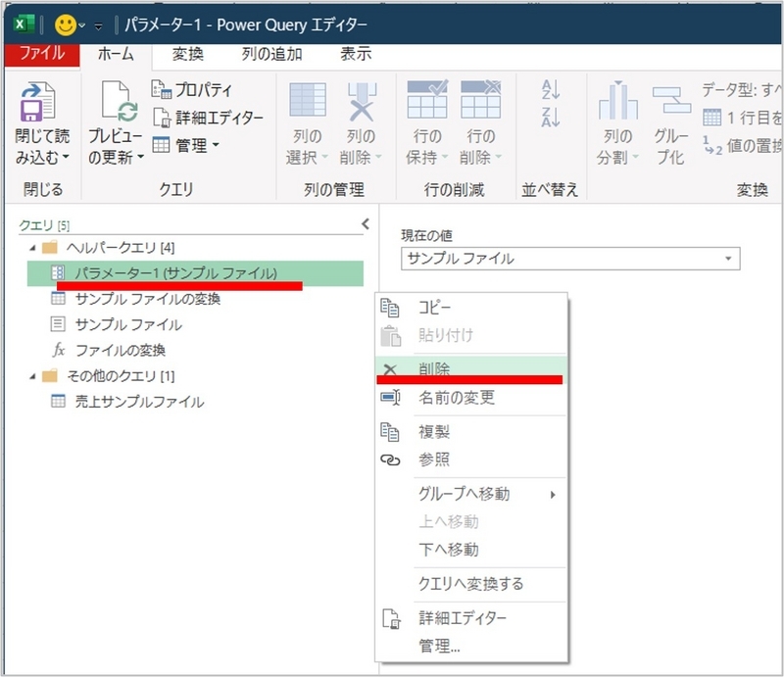Image resolution: width=784 pixels, height=677 pixels.
Task: Expand the 閉じて読み込む dropdown arrow
Action: [66, 158]
